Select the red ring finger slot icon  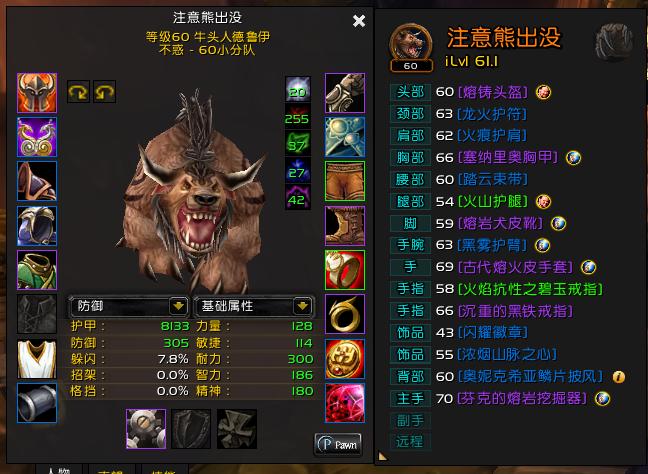pos(345,270)
